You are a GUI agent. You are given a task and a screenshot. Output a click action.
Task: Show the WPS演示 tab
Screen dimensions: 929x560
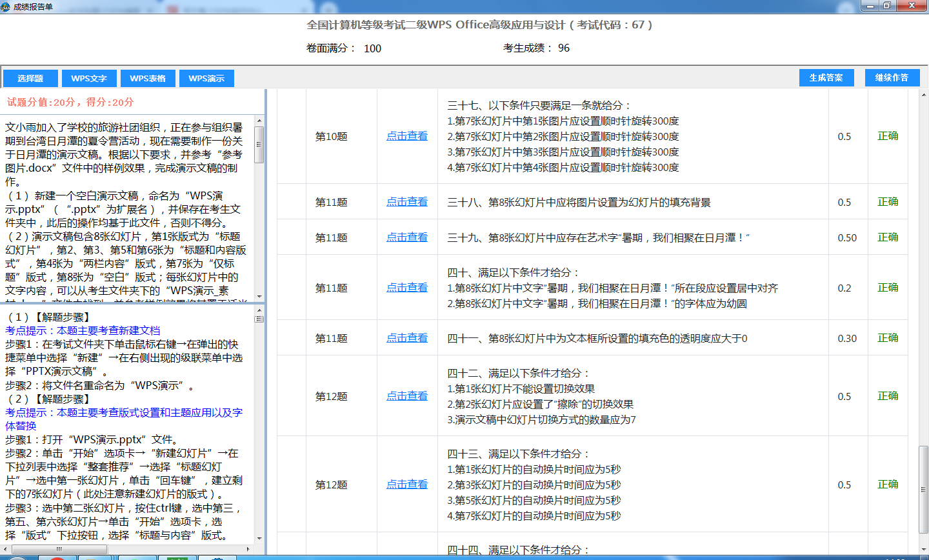click(206, 78)
